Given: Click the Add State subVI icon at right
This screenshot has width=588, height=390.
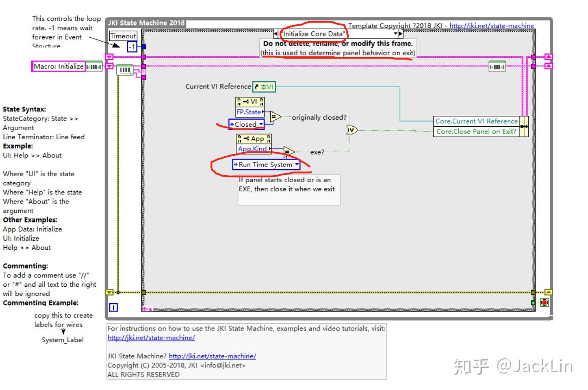Looking at the screenshot, I should [x=497, y=66].
